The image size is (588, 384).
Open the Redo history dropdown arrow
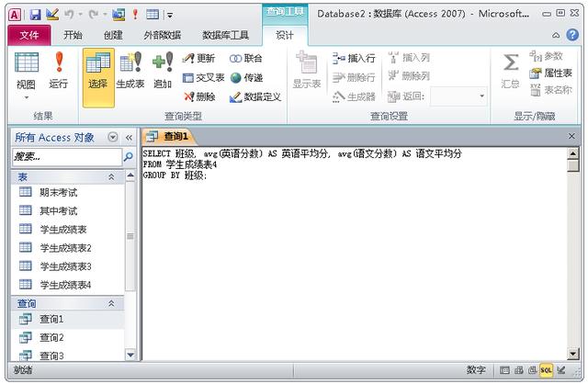pyautogui.click(x=105, y=15)
